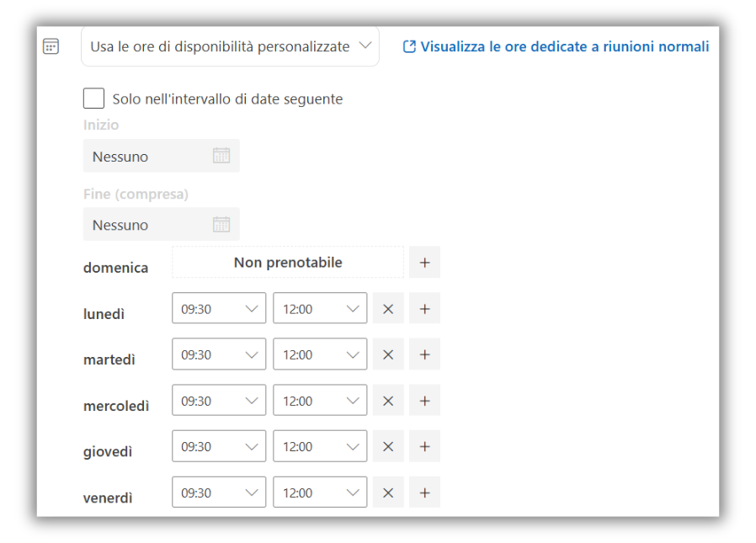The height and width of the screenshot is (543, 756).
Task: Add extra time range for venerdì
Action: 424,492
